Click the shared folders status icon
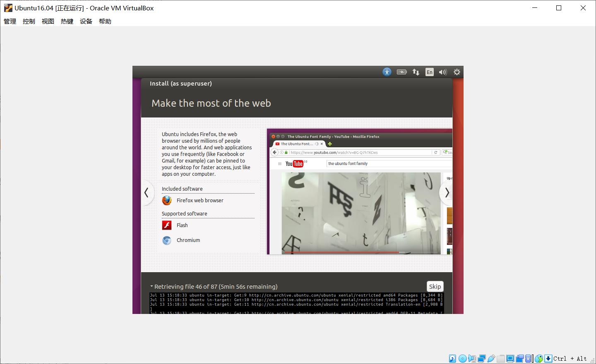 (501, 359)
